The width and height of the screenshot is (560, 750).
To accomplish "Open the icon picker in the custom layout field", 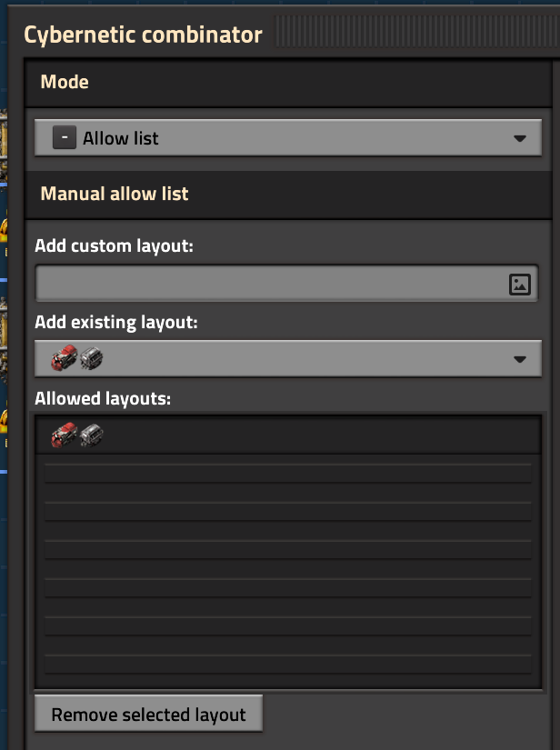I will (519, 283).
